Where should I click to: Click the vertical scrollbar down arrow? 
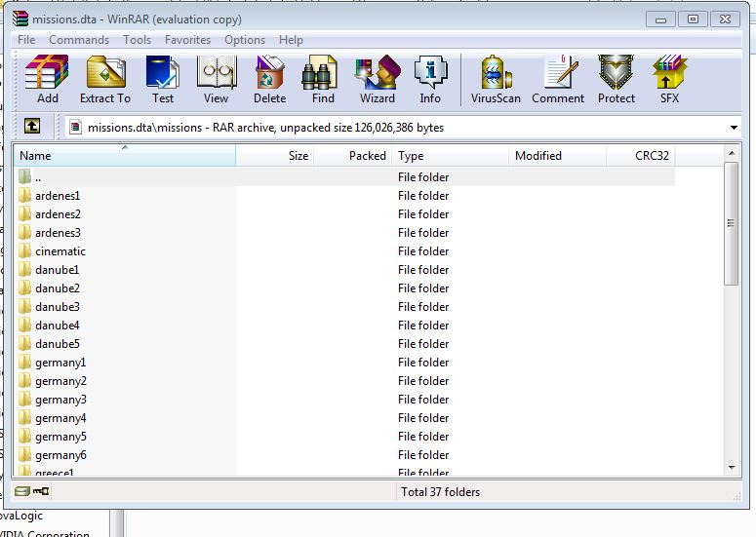click(732, 469)
